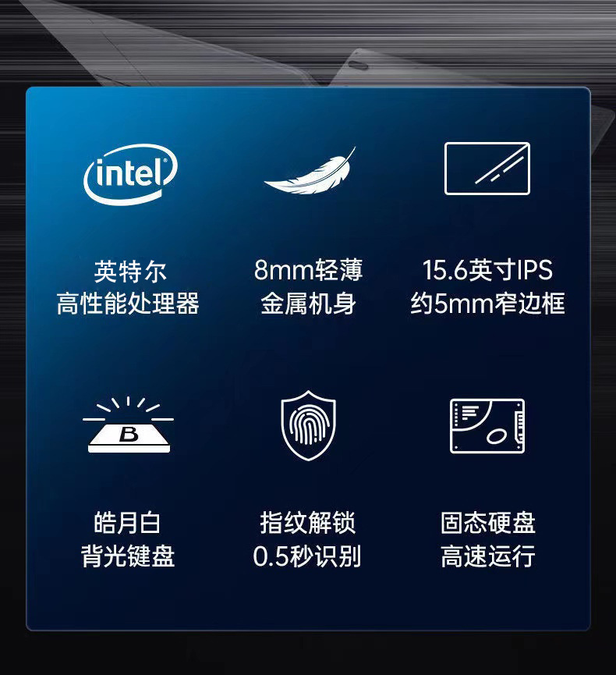
Task: Click the 0.5秒识别 text
Action: [x=306, y=556]
